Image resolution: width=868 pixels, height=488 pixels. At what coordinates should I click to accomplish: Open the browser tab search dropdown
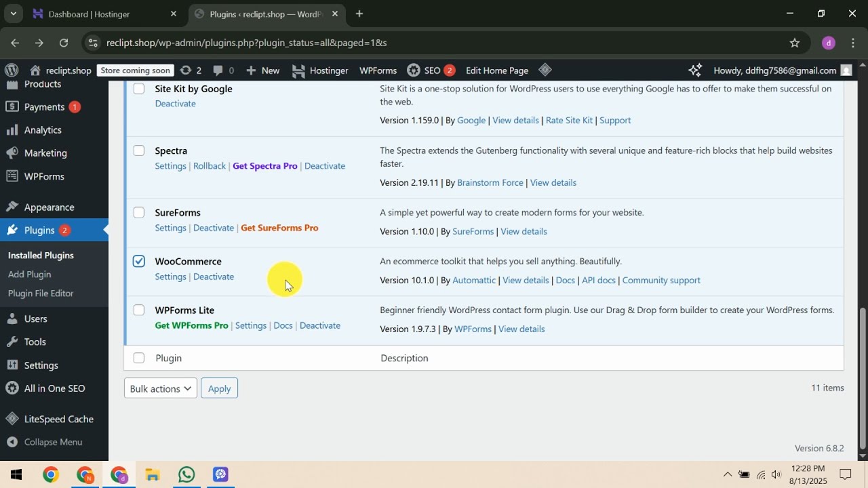(14, 14)
